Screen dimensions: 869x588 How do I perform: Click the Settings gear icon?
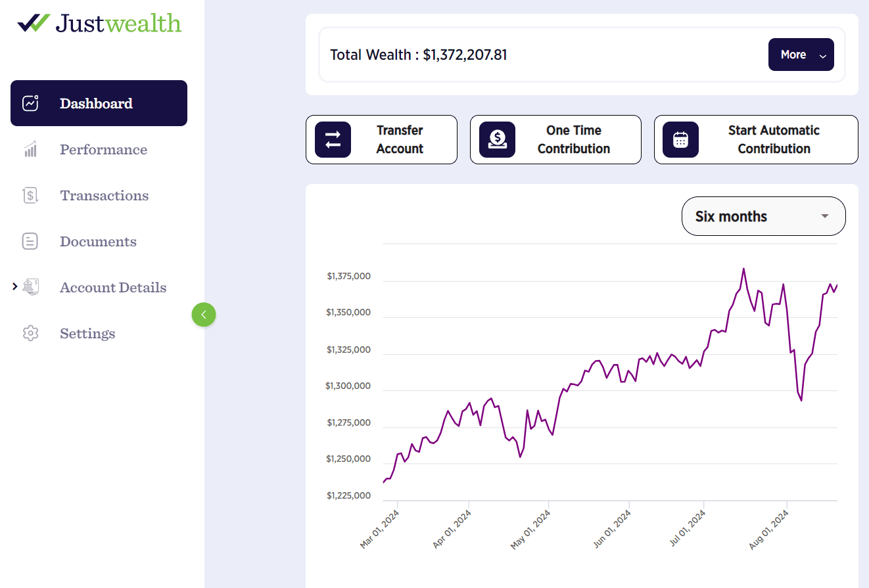[30, 333]
